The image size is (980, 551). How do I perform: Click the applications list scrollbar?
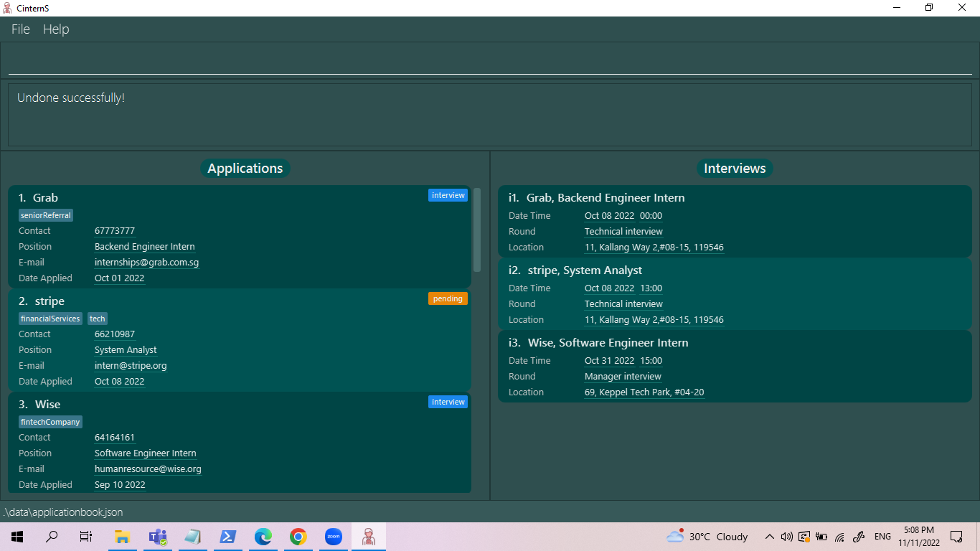(x=477, y=230)
